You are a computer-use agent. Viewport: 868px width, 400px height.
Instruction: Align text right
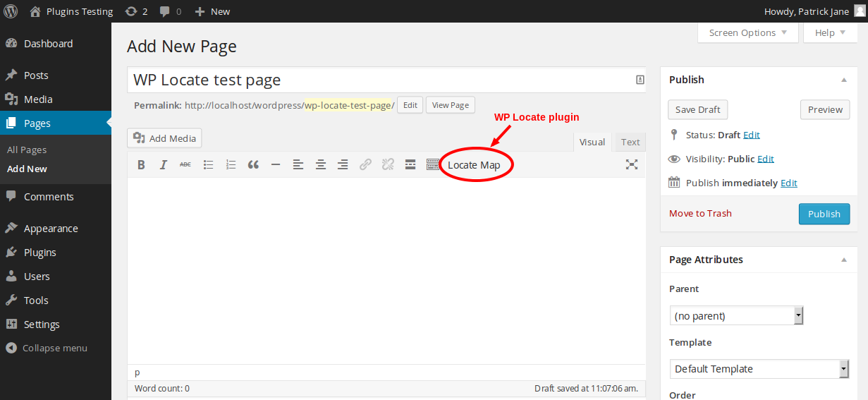[343, 165]
